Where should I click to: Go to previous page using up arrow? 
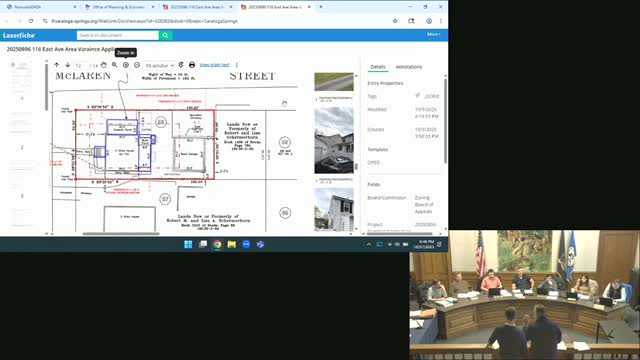56,65
